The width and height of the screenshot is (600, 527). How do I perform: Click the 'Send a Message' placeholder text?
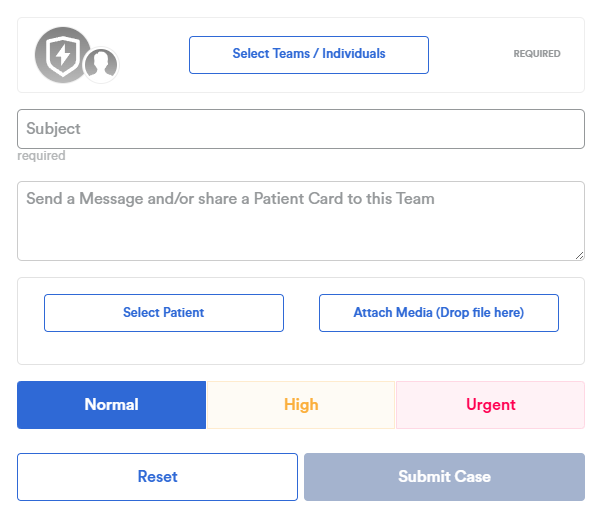pyautogui.click(x=230, y=199)
